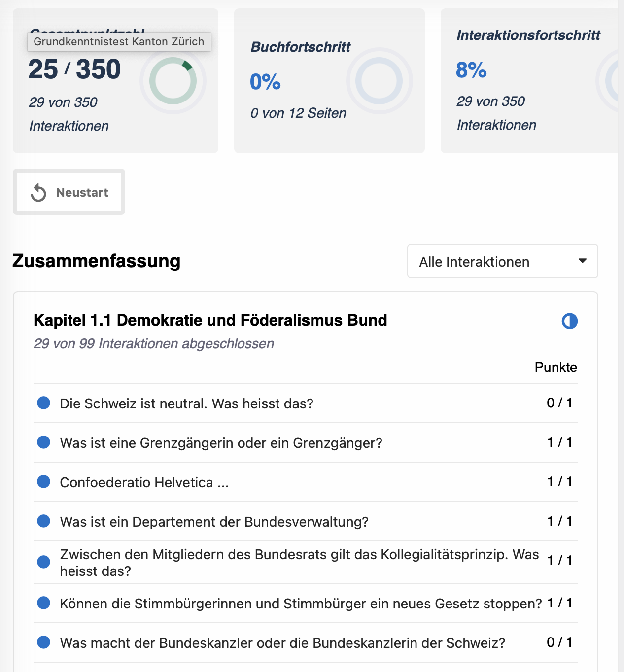Open question 'Was ist eine Grenzgängerin oder ein Grenzgänger?'

click(221, 443)
